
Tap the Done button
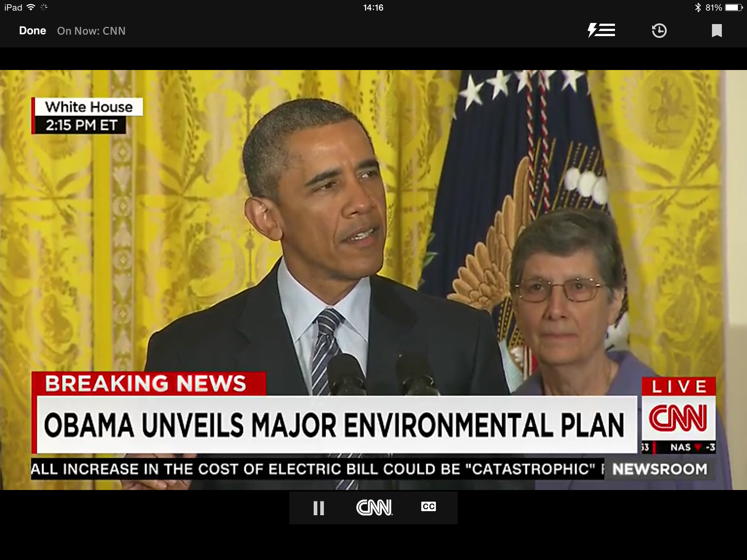32,31
